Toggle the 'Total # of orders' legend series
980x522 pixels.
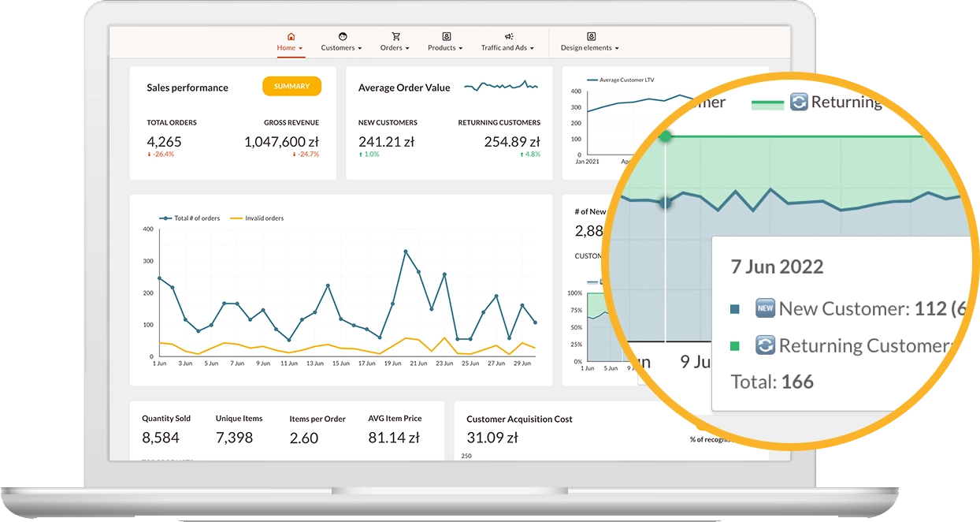click(189, 218)
